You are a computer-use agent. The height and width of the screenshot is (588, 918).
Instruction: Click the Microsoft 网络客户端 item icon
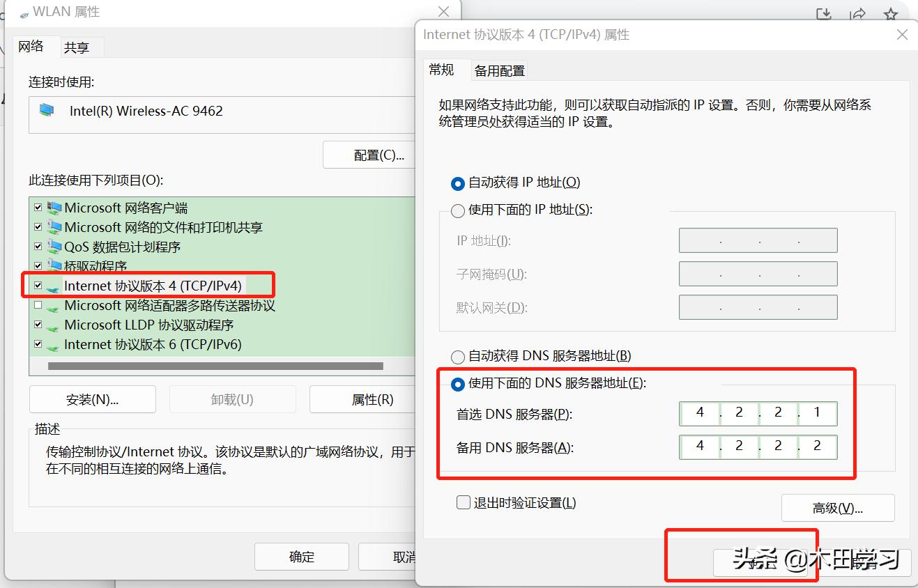[x=55, y=207]
